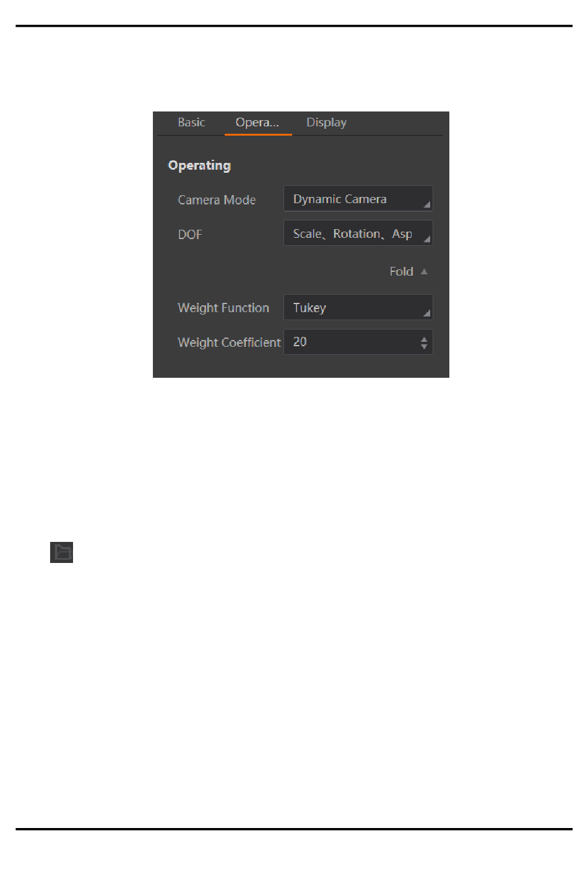This screenshot has height=872, width=588.
Task: Click the Camera Mode label
Action: [x=217, y=200]
